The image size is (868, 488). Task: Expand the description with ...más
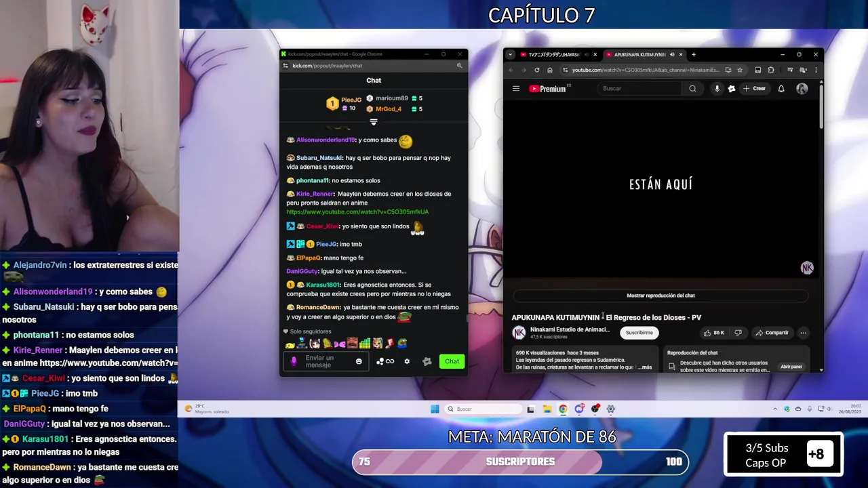point(644,367)
